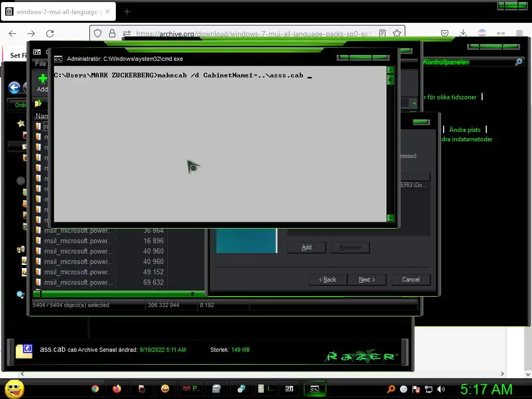Open the volume speaker tray icon
The height and width of the screenshot is (399, 532).
(441, 389)
